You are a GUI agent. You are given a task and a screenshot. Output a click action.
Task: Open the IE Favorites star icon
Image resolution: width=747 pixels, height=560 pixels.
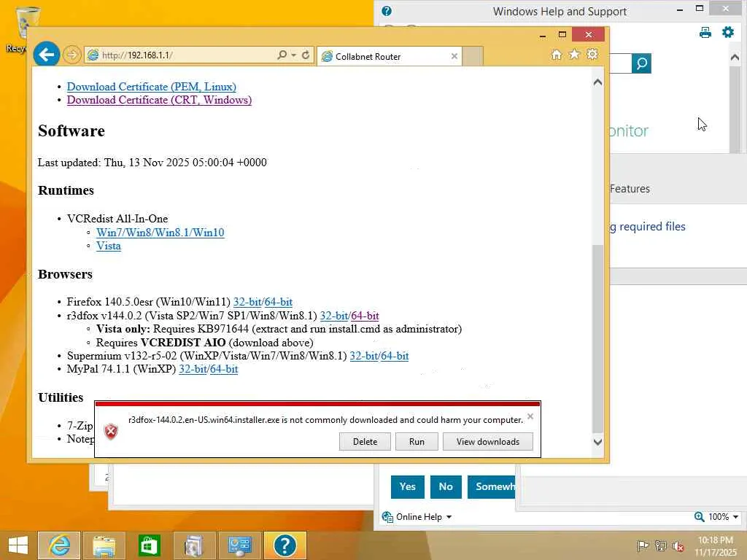point(574,54)
